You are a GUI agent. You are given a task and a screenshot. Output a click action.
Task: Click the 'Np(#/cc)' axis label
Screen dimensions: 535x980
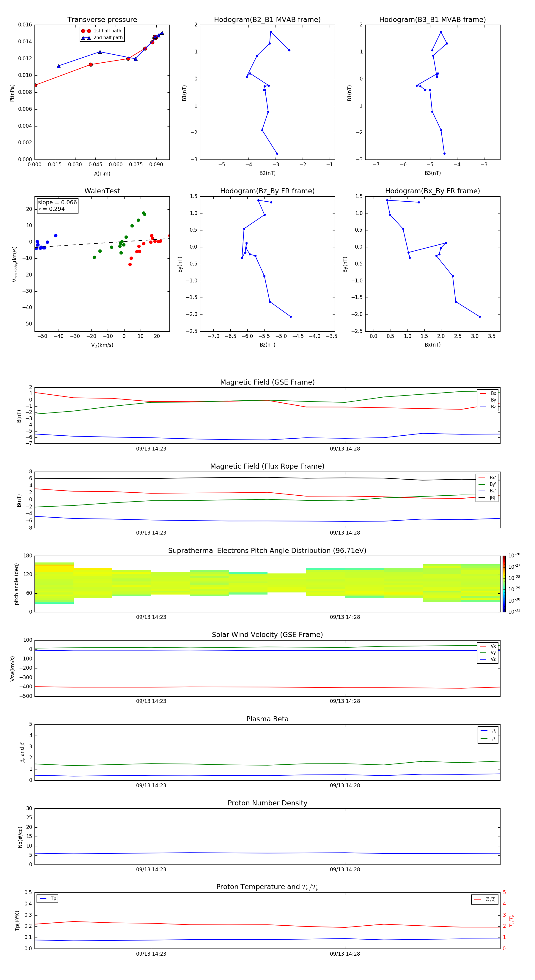(20, 837)
